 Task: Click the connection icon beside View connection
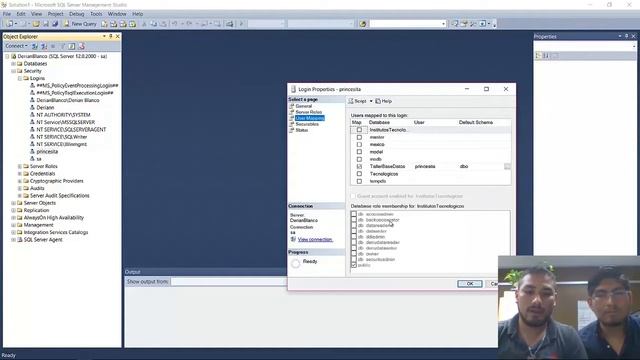click(x=293, y=239)
